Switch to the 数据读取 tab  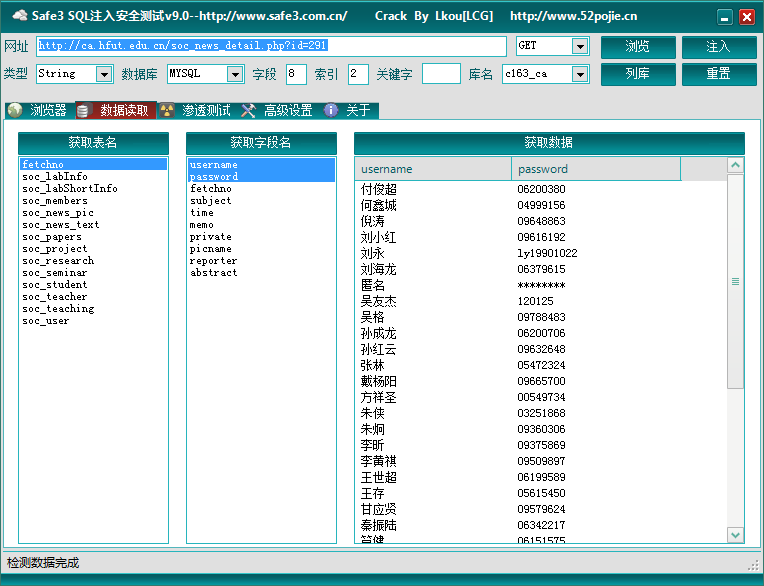pos(116,111)
